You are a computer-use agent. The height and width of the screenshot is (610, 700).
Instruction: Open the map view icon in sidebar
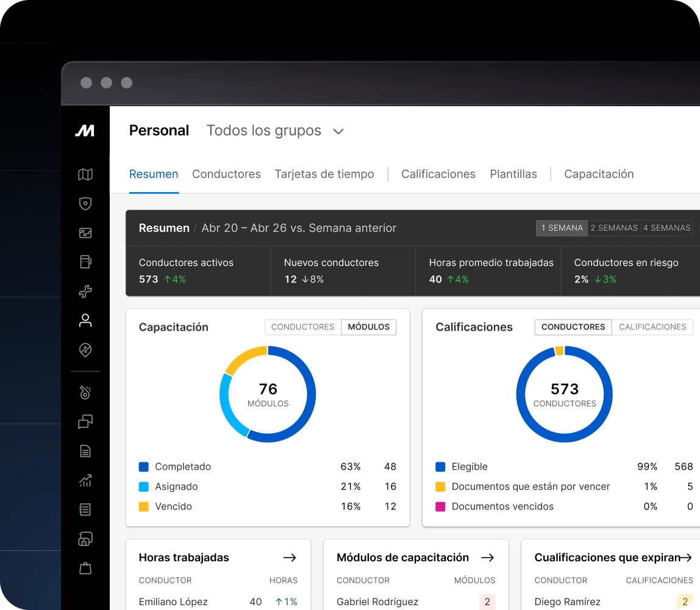(85, 174)
